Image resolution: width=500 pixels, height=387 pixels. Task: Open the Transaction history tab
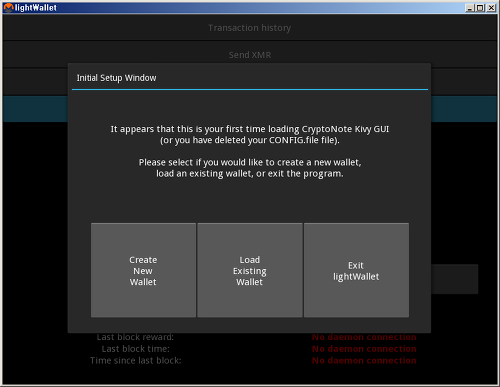pyautogui.click(x=250, y=28)
